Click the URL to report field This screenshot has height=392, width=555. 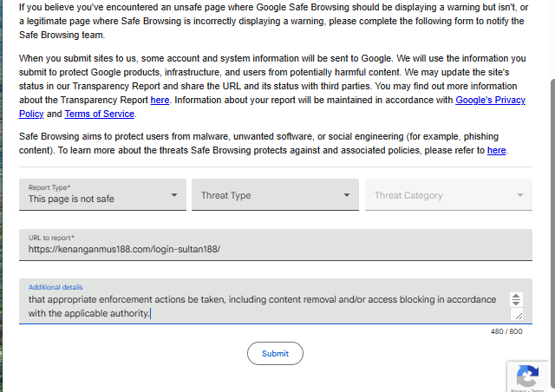(x=276, y=245)
